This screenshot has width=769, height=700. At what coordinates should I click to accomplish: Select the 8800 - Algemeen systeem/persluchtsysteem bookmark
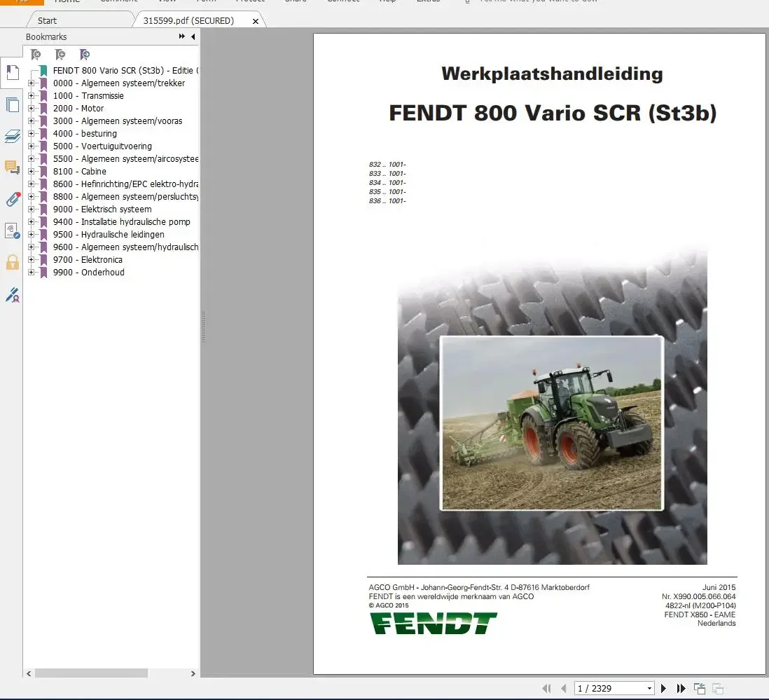point(125,197)
